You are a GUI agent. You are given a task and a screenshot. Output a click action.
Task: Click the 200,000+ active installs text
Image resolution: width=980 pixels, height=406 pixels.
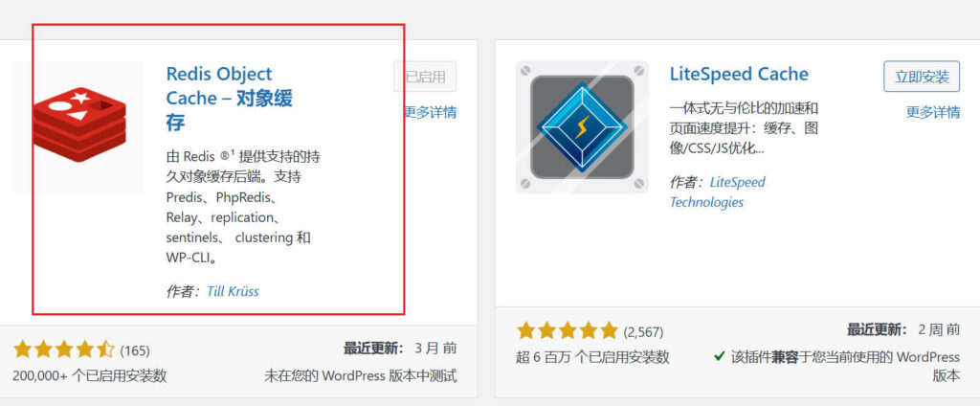point(90,376)
